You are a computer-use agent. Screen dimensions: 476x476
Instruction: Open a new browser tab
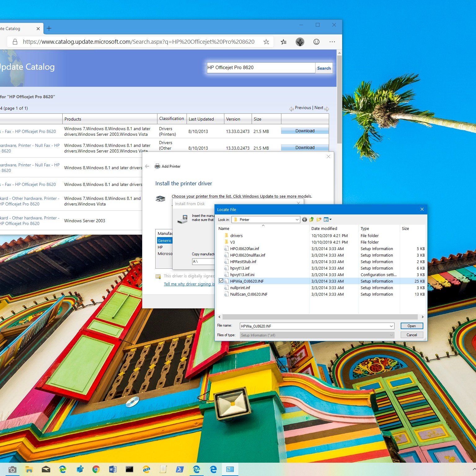49,29
